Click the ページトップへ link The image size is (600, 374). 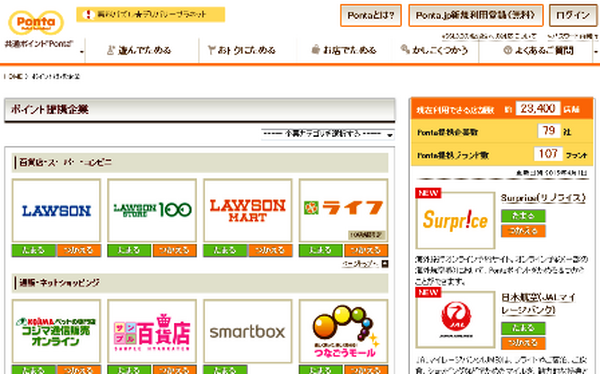365,264
